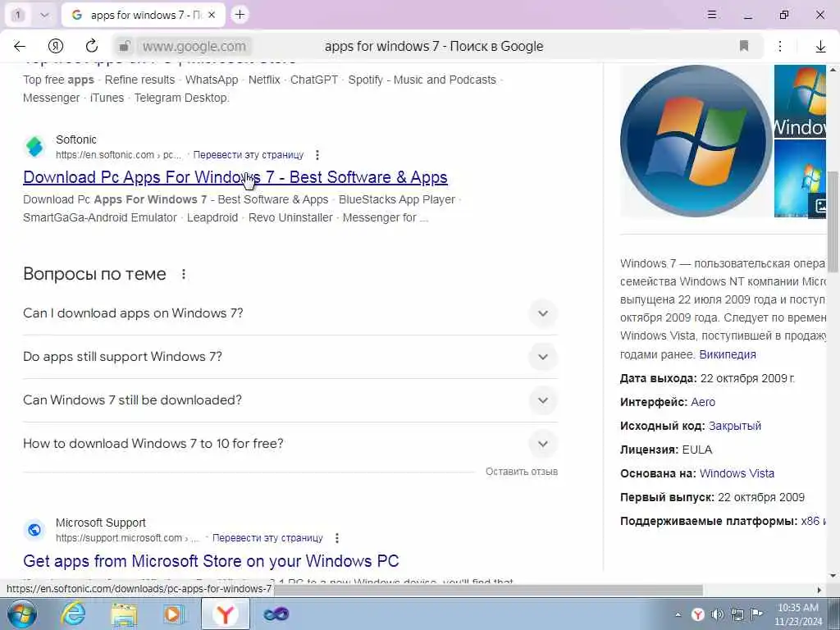This screenshot has width=840, height=630.
Task: Open the infinity-logo taskbar app
Action: pyautogui.click(x=276, y=614)
